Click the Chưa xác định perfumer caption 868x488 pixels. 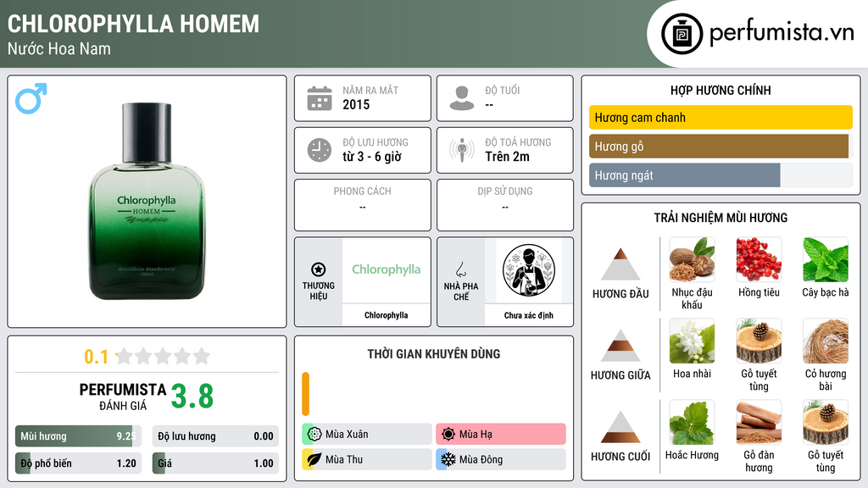[529, 315]
